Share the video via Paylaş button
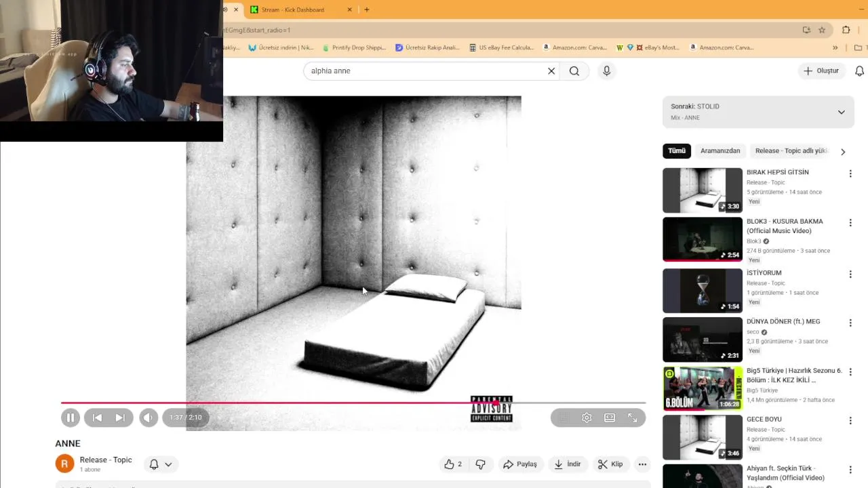868x488 pixels. pos(520,464)
